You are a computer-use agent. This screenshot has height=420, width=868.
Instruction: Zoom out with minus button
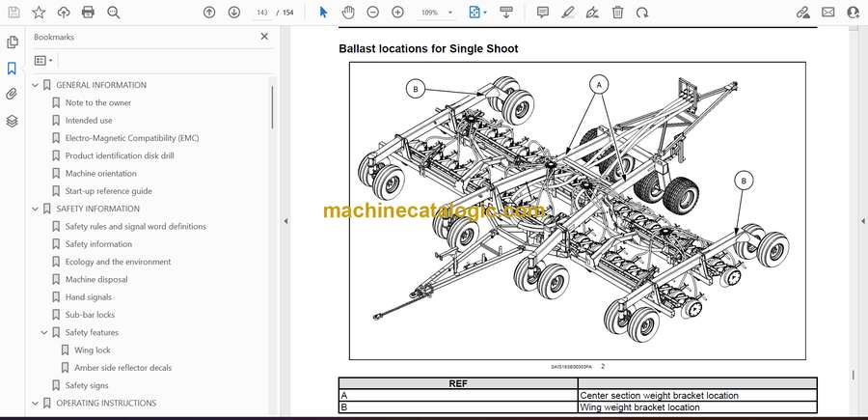pos(372,13)
